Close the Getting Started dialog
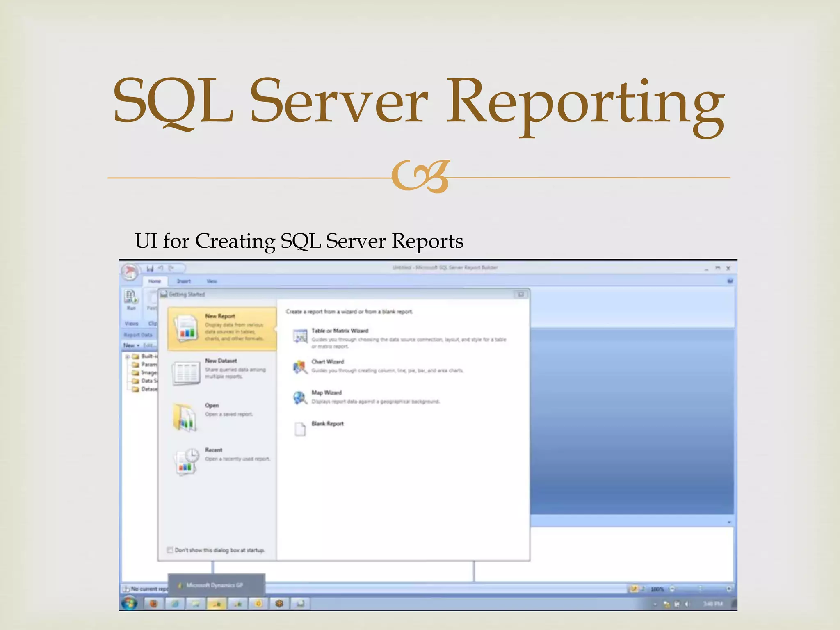This screenshot has width=840, height=630. click(521, 294)
